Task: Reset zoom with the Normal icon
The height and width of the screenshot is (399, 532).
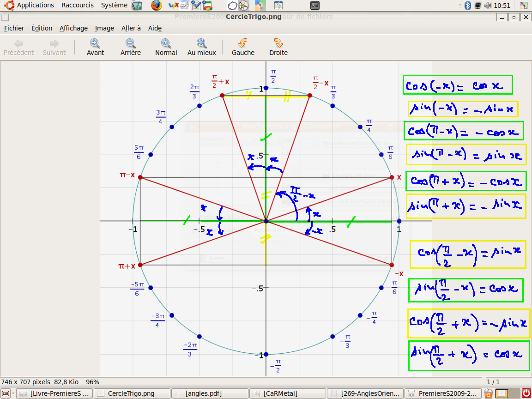Action: [x=166, y=43]
